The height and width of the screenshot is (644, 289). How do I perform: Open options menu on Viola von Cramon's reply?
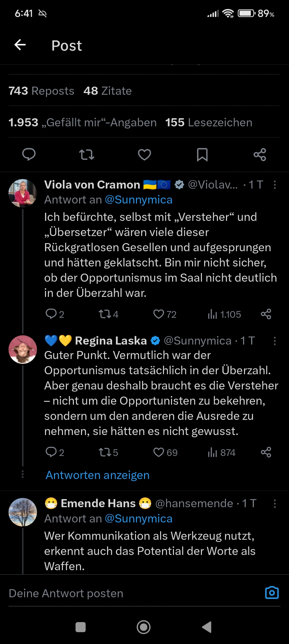tap(275, 185)
